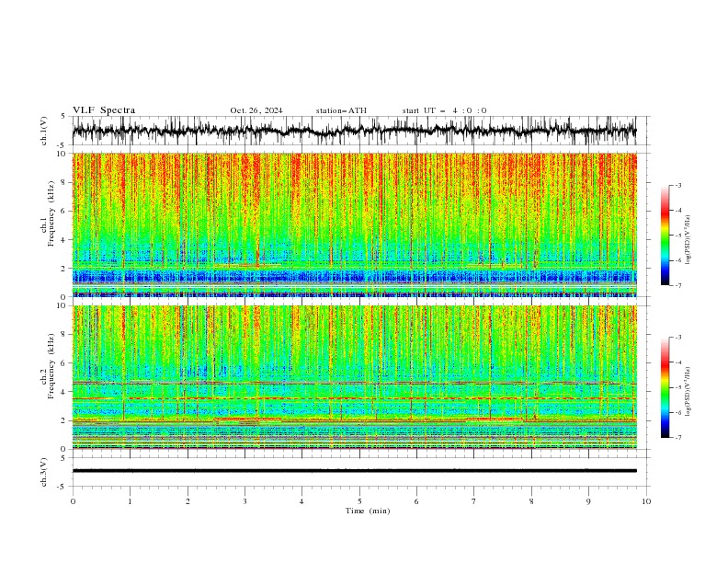Click the time axis tick label "1"
This screenshot has width=728, height=563.
(x=130, y=501)
